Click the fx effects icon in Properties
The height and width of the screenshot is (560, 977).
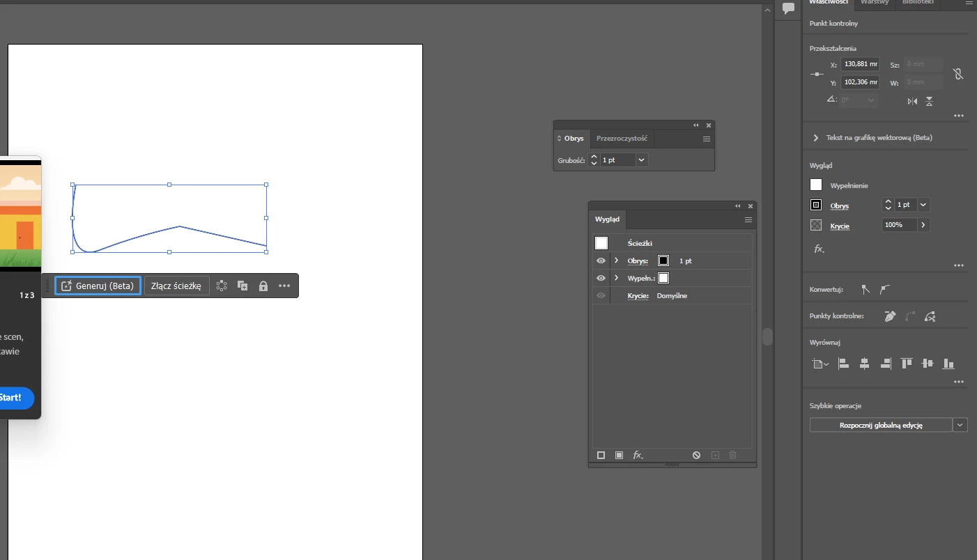(x=819, y=249)
